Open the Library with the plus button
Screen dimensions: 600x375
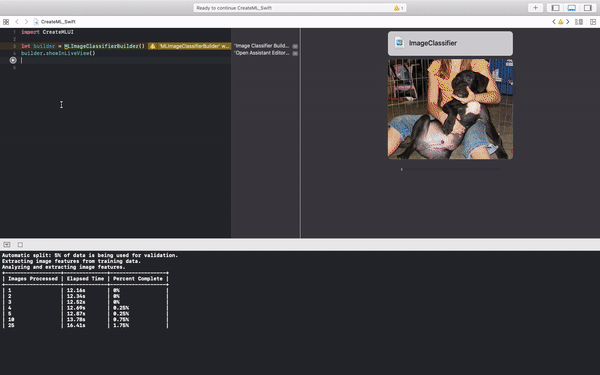coord(535,8)
